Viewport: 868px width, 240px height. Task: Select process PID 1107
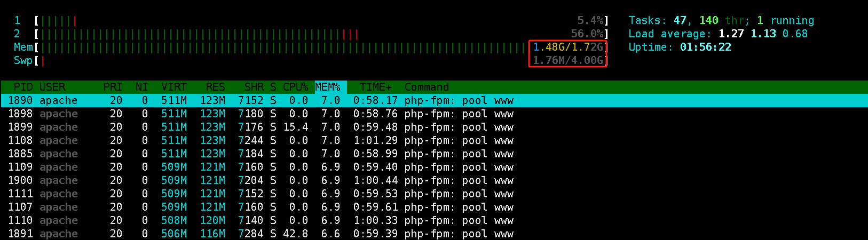[434, 207]
